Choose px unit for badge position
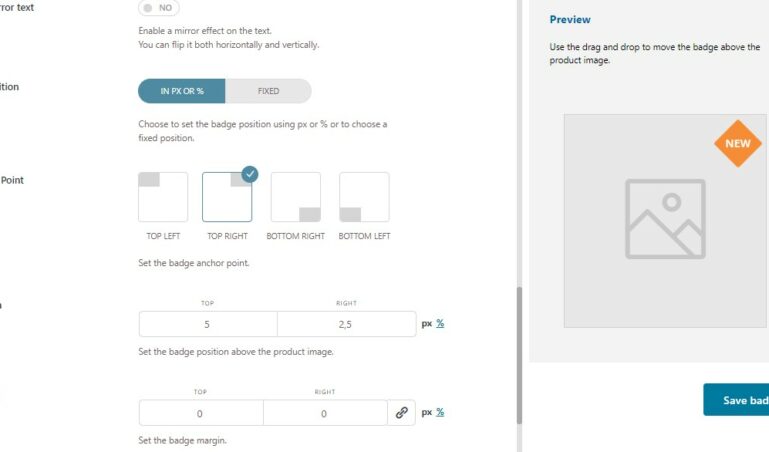Viewport: 769px width, 452px height. [427, 324]
